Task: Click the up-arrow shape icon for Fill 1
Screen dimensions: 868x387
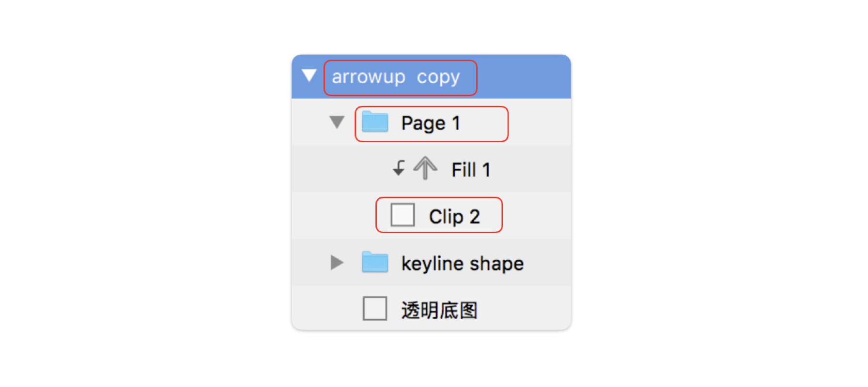Action: [x=425, y=168]
